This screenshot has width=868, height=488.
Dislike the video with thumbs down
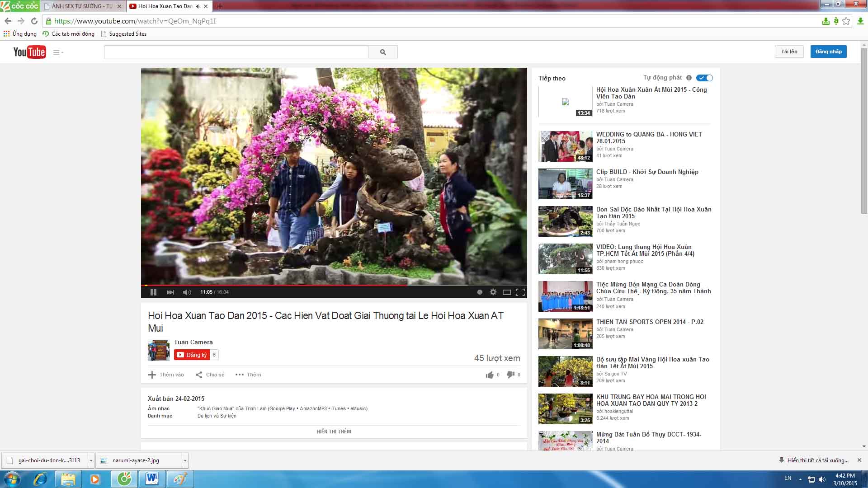tap(510, 375)
